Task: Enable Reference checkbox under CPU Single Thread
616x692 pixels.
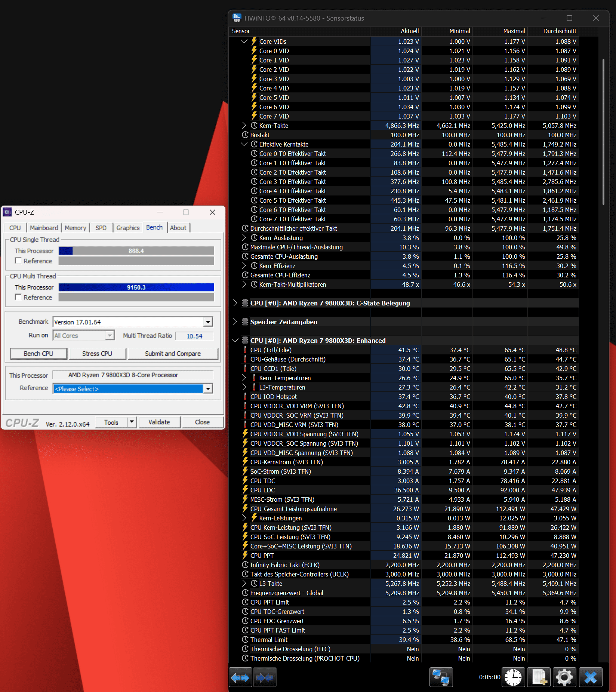Action: point(18,261)
